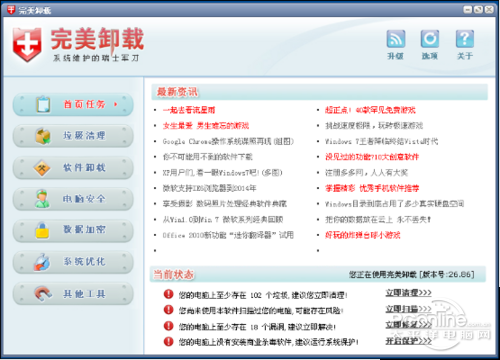This screenshot has height=360, width=500.
Task: Open 好玩的炸弹台球小游戏 news item
Action: [x=362, y=235]
